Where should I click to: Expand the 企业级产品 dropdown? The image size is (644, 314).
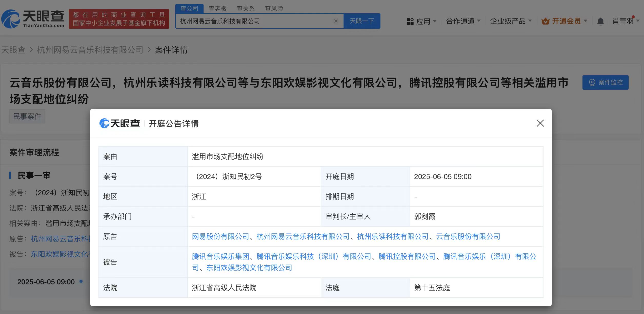(x=530, y=21)
